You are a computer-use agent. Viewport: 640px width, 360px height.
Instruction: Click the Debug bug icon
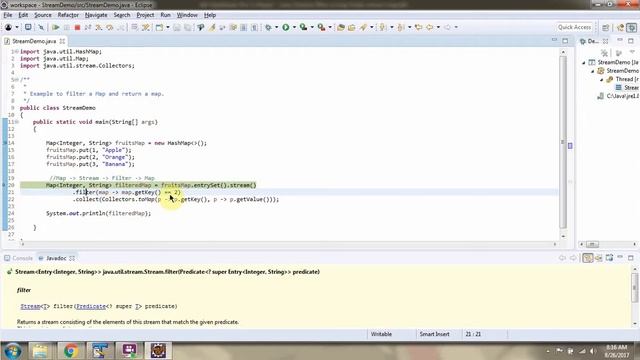(x=268, y=27)
